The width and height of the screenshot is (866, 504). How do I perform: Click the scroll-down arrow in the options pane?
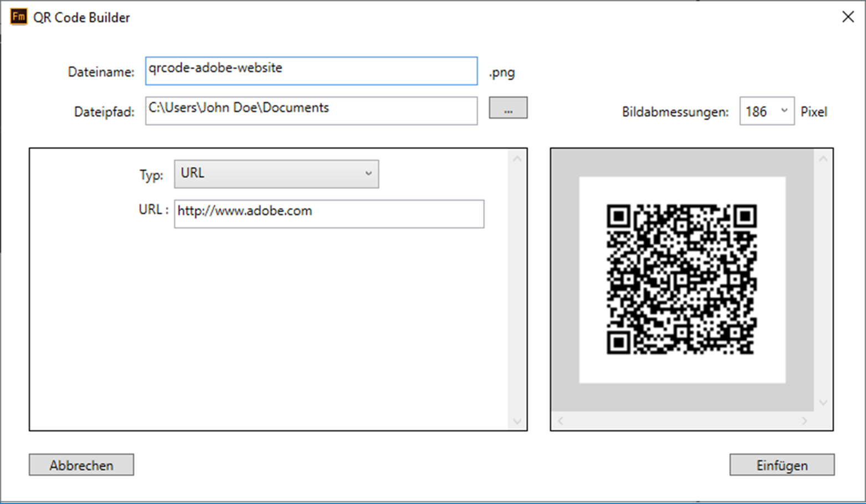pyautogui.click(x=518, y=421)
